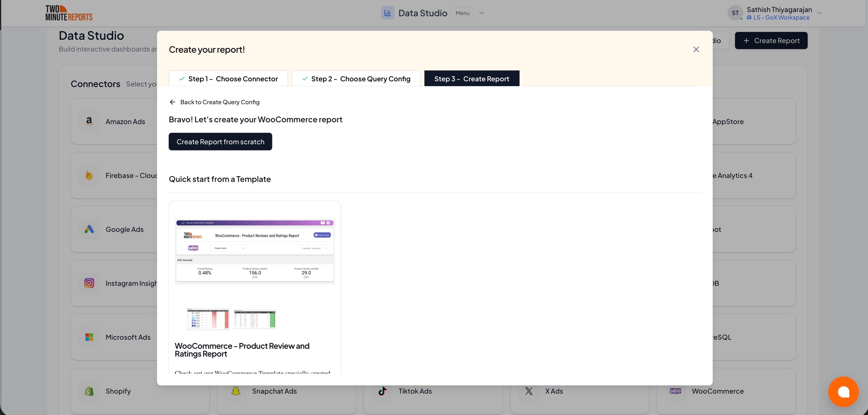Select the Amazon Ads connector icon

[x=89, y=121]
